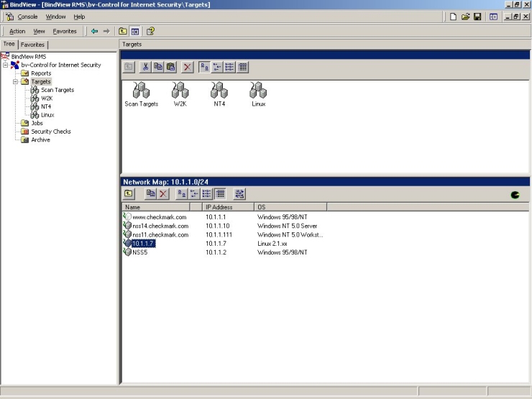Click the red Delete X in Network Map toolbar
Image resolution: width=532 pixels, height=399 pixels.
(163, 193)
